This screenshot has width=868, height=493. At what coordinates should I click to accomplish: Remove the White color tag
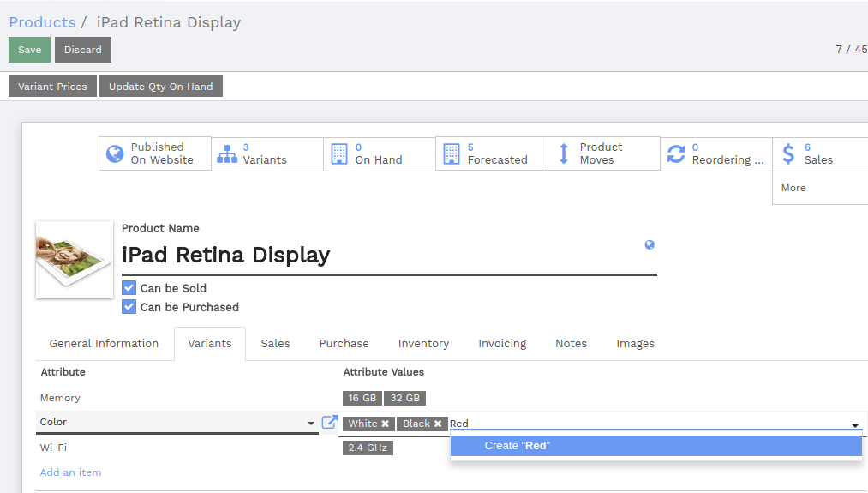386,424
